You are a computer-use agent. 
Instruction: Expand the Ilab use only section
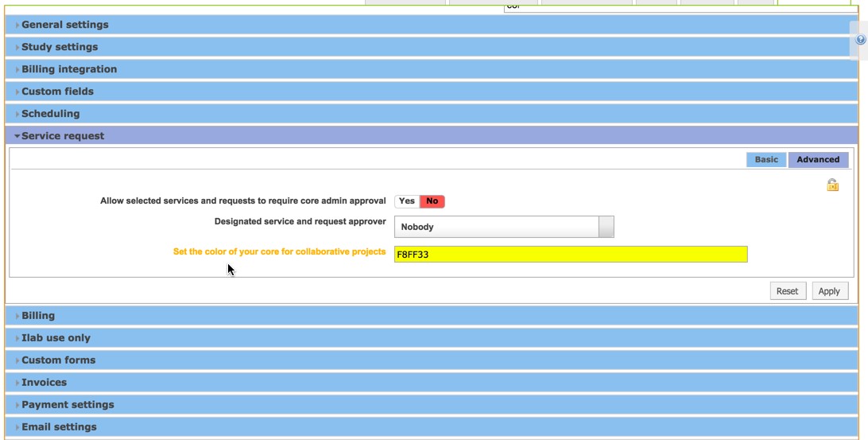point(56,338)
